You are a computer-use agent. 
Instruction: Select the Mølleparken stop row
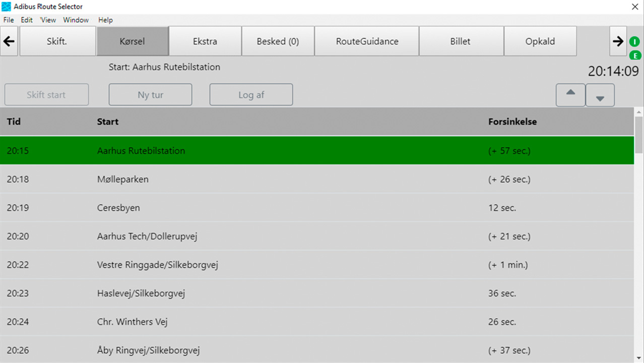click(317, 179)
